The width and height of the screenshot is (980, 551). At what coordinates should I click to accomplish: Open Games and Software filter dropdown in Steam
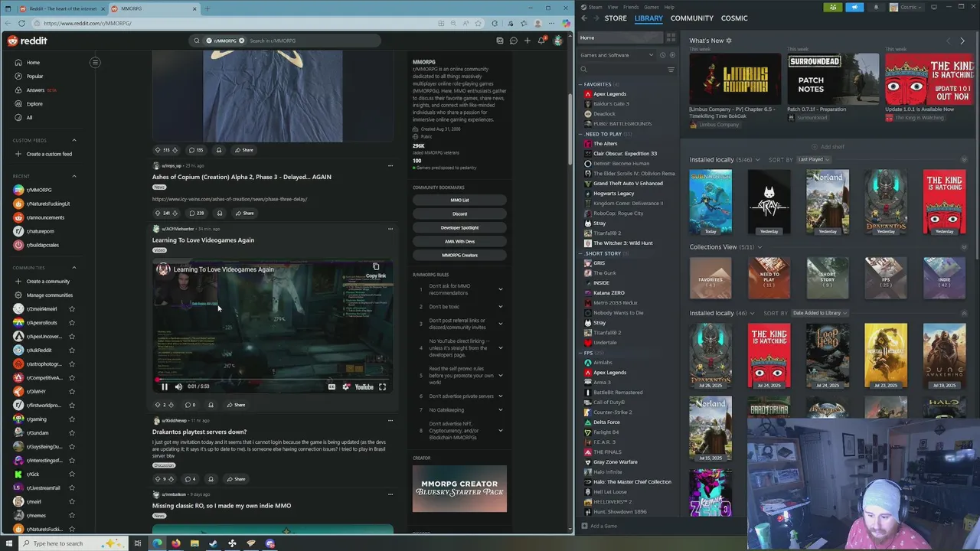pyautogui.click(x=617, y=55)
